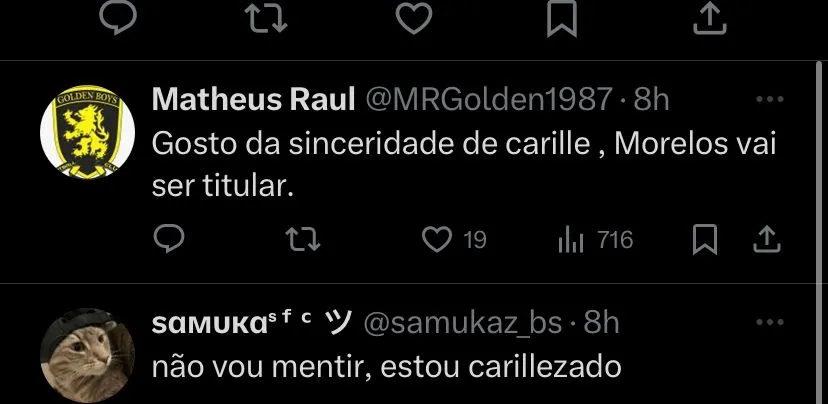Like the top post
Screen dimensions: 828x404
(x=414, y=17)
